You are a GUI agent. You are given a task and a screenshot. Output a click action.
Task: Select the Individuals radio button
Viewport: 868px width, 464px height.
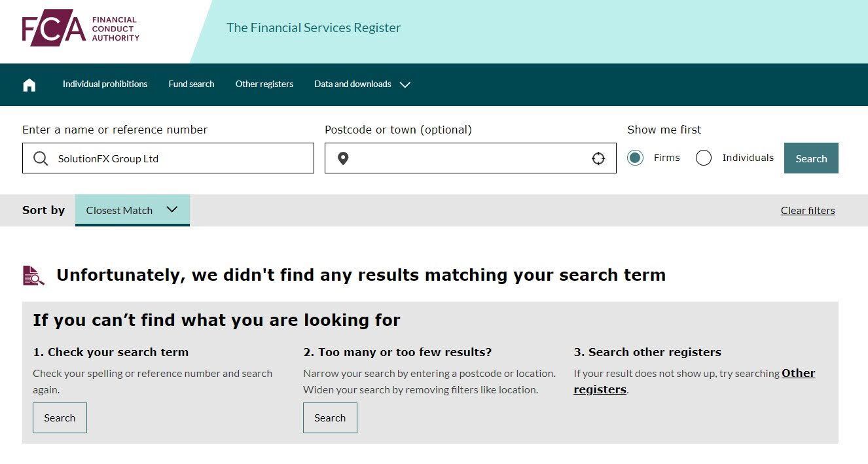click(704, 158)
